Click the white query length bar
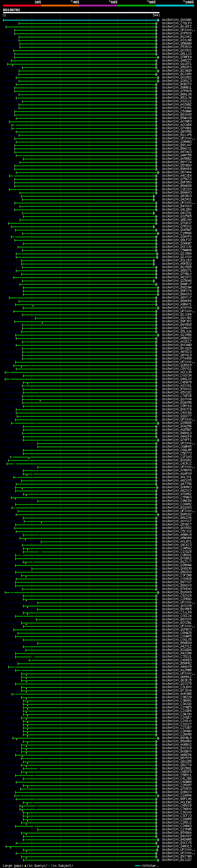This screenshot has width=197, height=868. click(81, 13)
